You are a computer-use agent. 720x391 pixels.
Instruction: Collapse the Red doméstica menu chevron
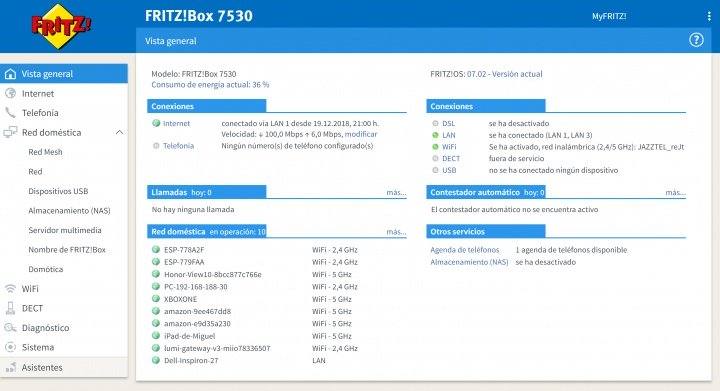(x=119, y=132)
